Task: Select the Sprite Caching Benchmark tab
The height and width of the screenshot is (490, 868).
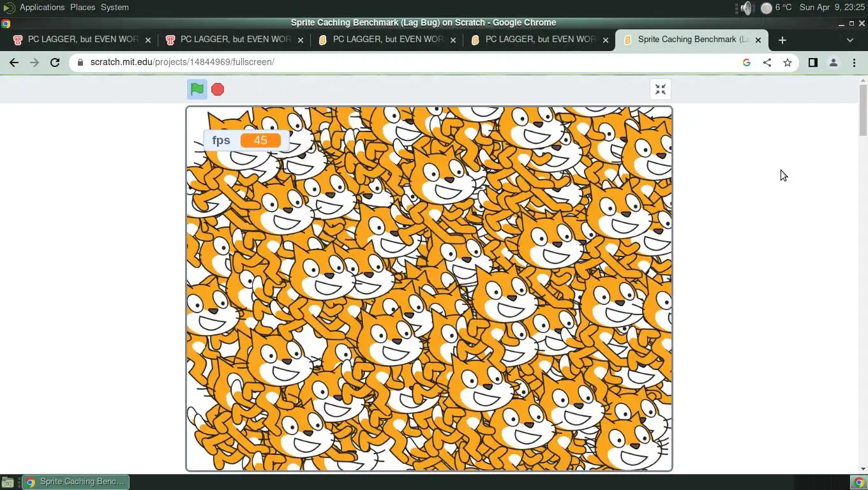Action: click(x=691, y=40)
